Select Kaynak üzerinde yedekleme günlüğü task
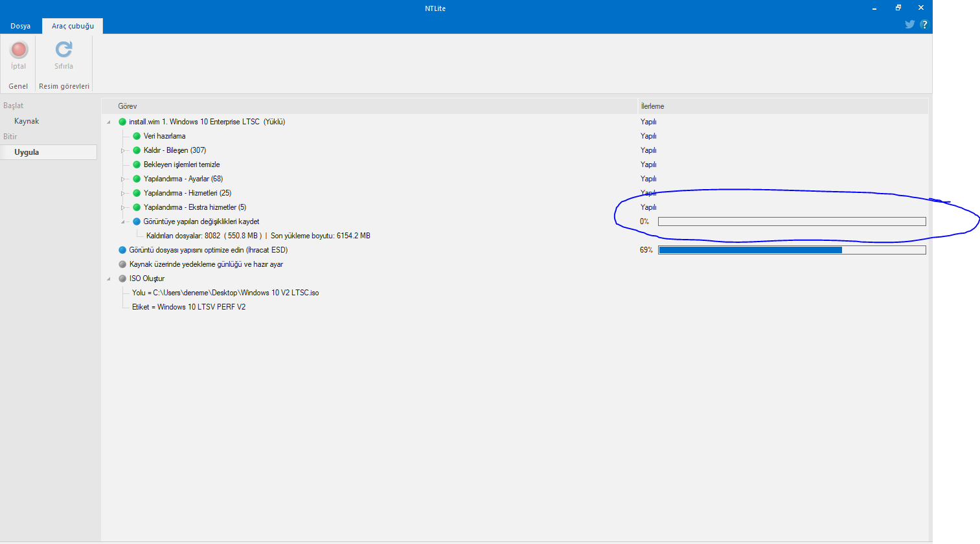Screen dimensions: 980x544 [x=206, y=264]
